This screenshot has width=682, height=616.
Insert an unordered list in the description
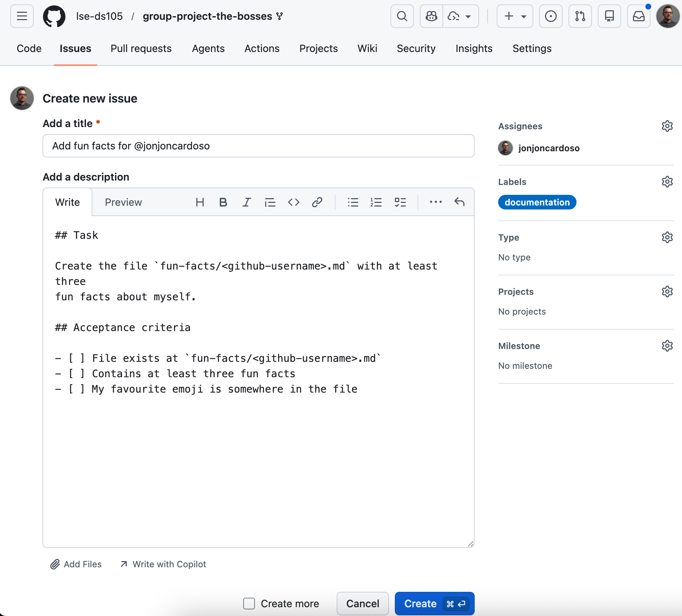353,202
